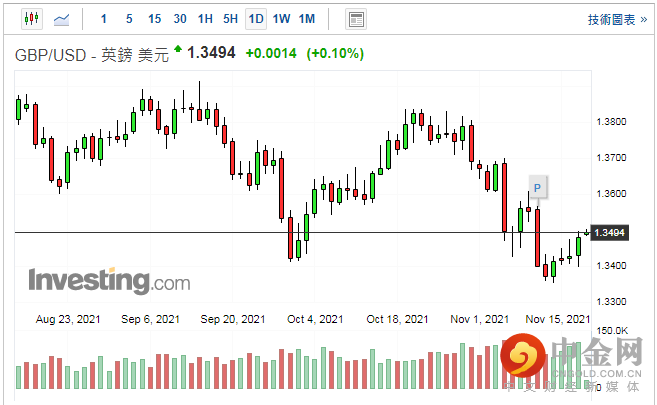Switch to the area chart icon
The height and width of the screenshot is (405, 657).
pos(61,19)
